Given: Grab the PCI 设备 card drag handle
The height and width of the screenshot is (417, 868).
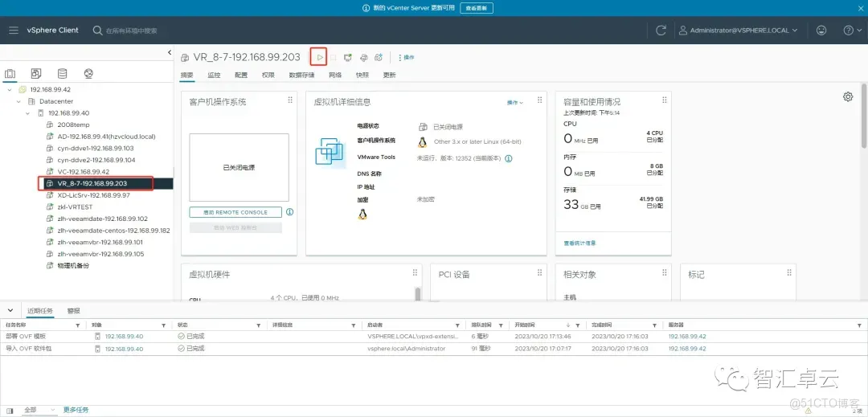Looking at the screenshot, I should coord(538,272).
